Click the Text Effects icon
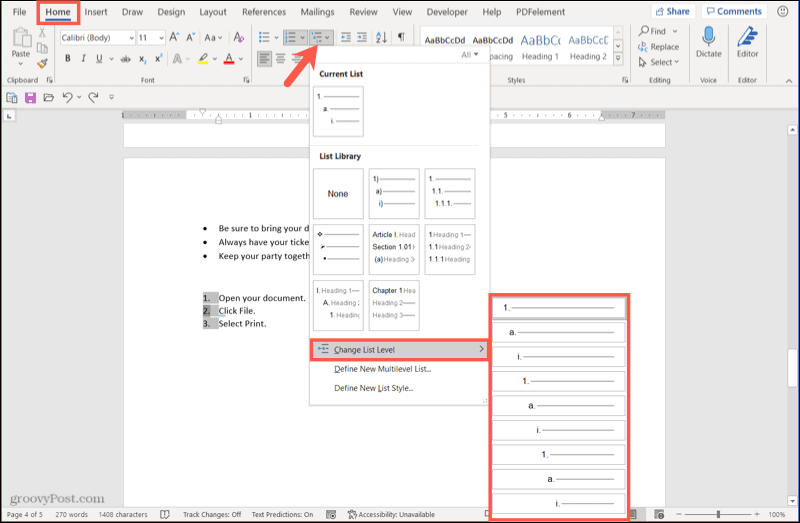 click(x=177, y=59)
